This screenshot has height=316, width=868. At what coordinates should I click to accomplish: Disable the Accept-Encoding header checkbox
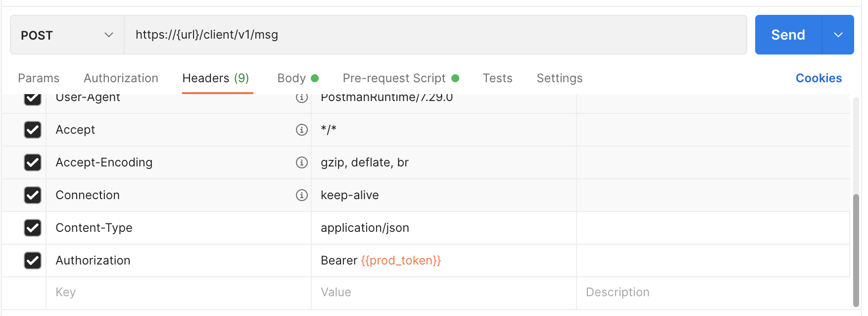33,162
